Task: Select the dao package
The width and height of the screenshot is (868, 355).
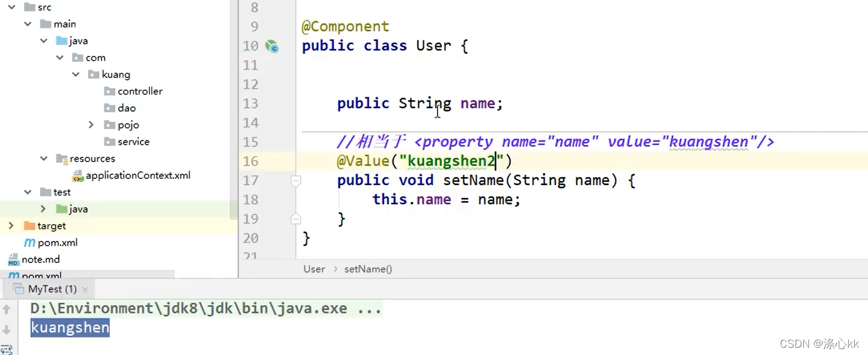Action: (x=127, y=108)
